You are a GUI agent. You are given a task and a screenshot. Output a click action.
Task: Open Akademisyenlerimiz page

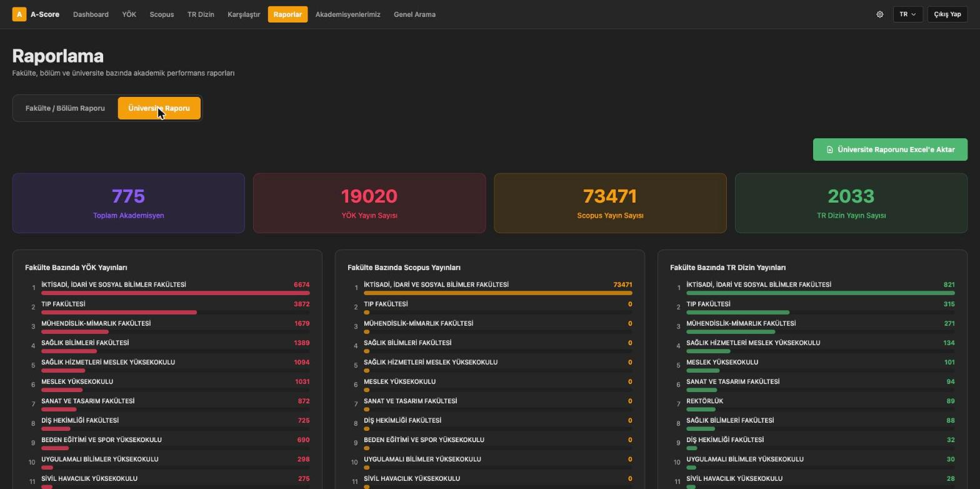pos(347,14)
